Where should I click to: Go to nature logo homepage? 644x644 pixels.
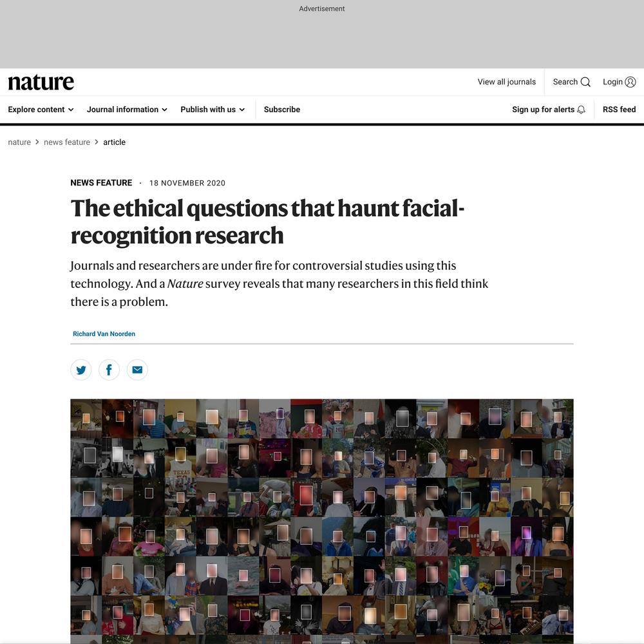(x=41, y=82)
